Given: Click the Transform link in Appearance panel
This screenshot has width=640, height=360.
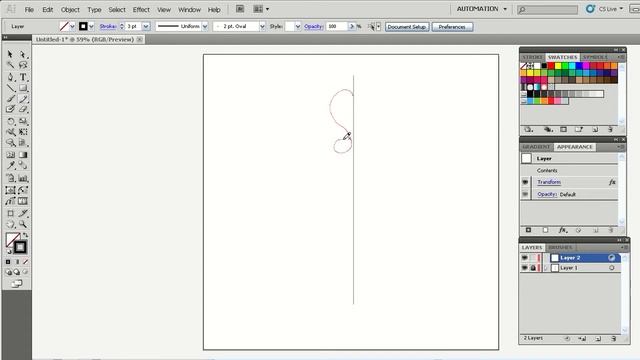Looking at the screenshot, I should tap(549, 182).
